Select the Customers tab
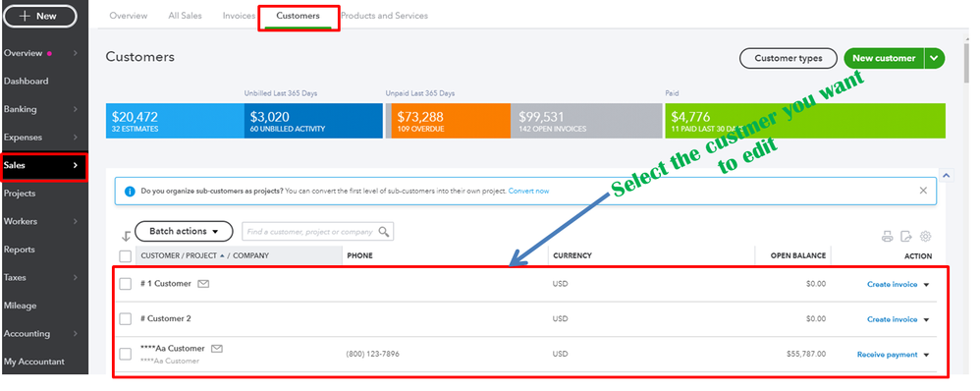Screen dimensions: 980x391 [299, 16]
